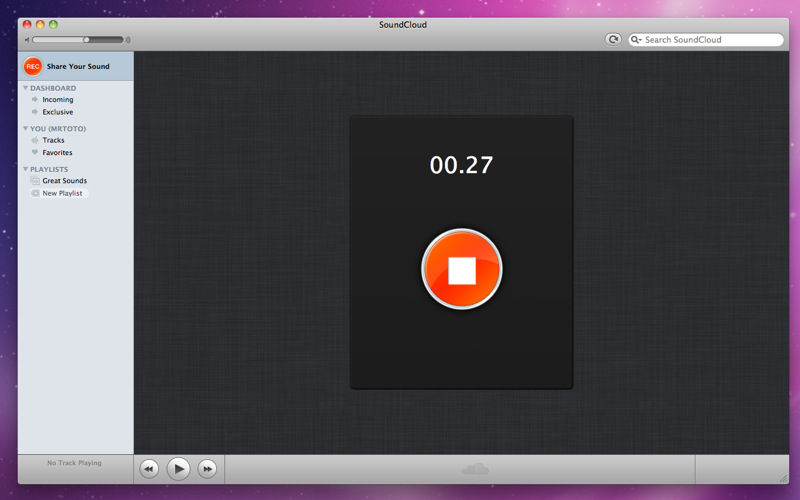Collapse the YOU (MRTOTO) section triangle

[25, 128]
